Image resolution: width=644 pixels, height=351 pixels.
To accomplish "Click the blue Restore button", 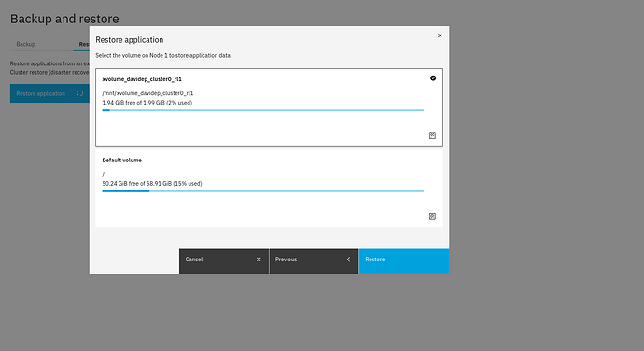I will coord(404,261).
